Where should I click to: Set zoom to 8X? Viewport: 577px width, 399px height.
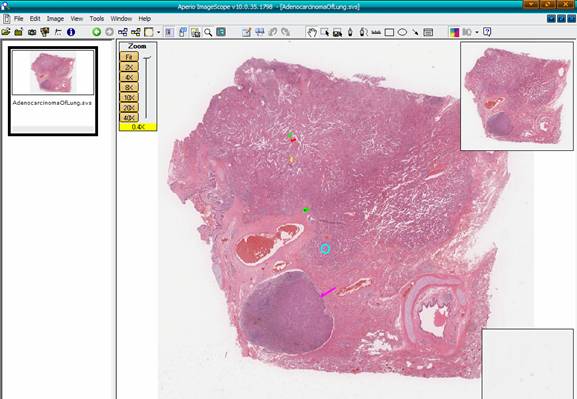pos(129,87)
